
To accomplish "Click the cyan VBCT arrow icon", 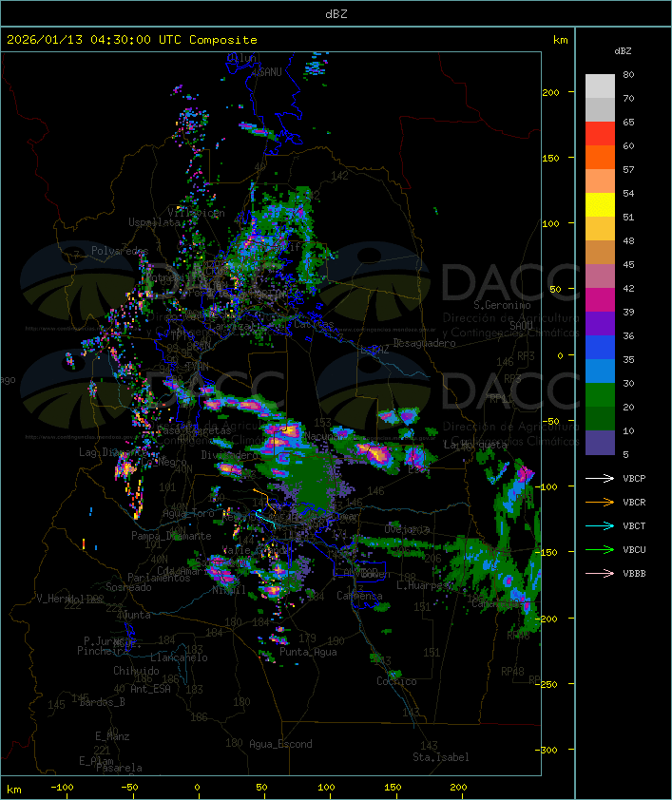I will 601,526.
